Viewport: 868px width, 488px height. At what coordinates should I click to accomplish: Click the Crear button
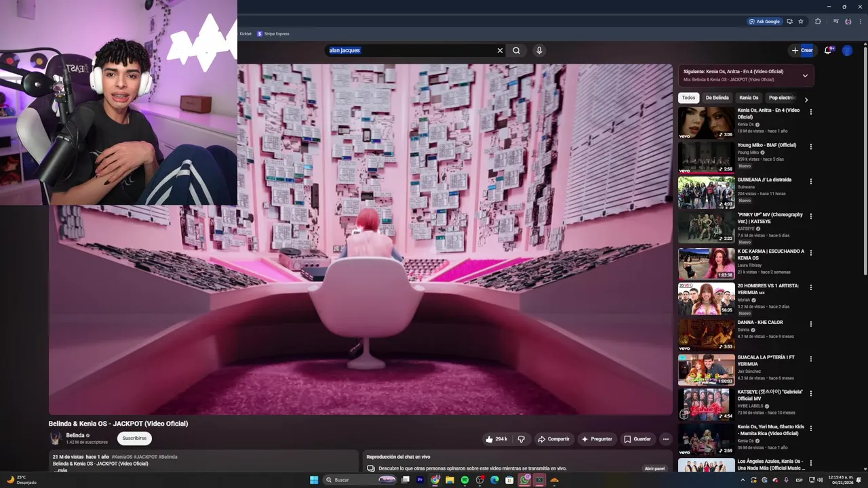pos(802,50)
